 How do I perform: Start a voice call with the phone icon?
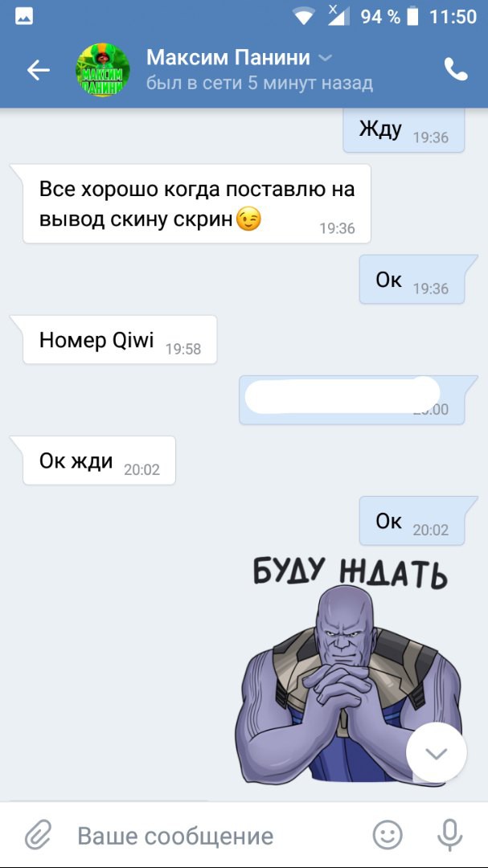[456, 70]
